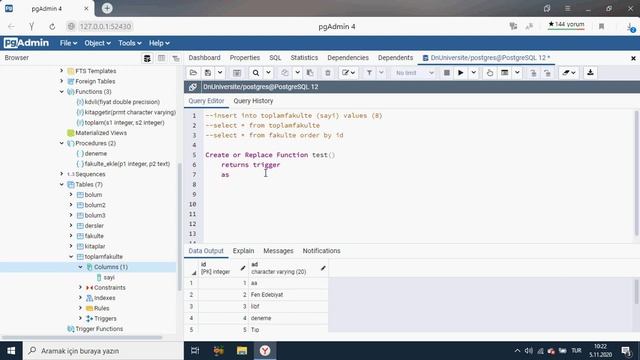Open save options dropdown arrow

pos(220,73)
